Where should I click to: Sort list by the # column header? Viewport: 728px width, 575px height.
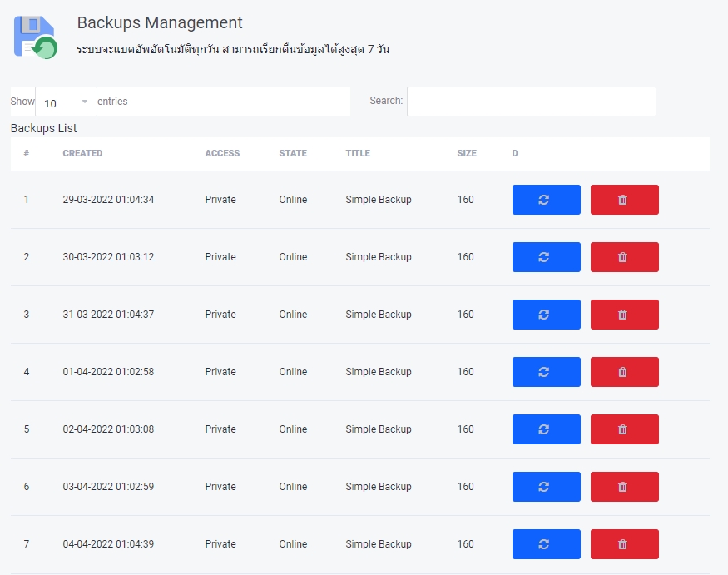pyautogui.click(x=27, y=153)
